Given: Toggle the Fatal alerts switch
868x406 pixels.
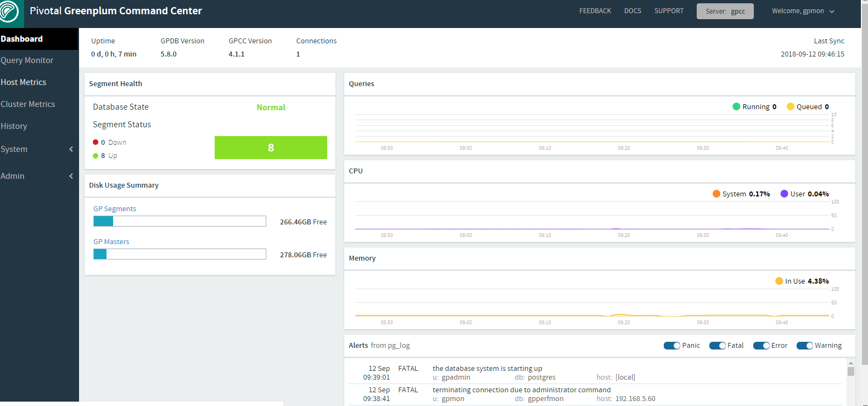Looking at the screenshot, I should point(718,346).
